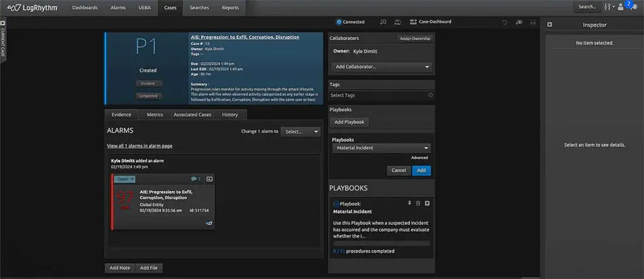Click the Add Note button
Screen dimensions: 644x279
point(120,268)
